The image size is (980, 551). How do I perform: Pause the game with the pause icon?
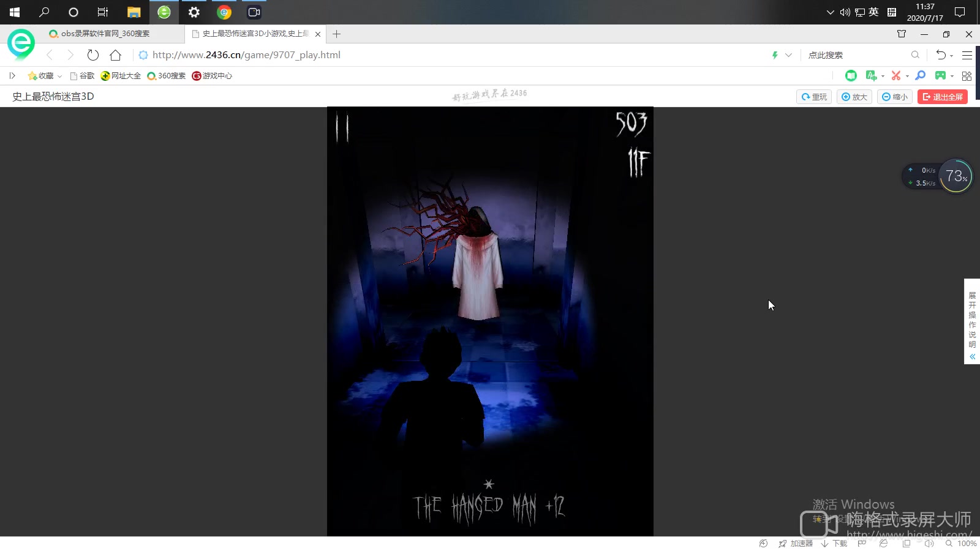tap(342, 128)
